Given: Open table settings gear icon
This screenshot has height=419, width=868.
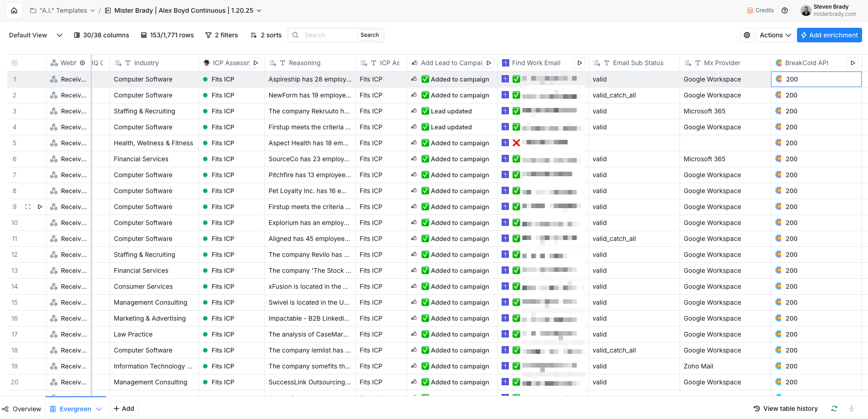Looking at the screenshot, I should [747, 35].
